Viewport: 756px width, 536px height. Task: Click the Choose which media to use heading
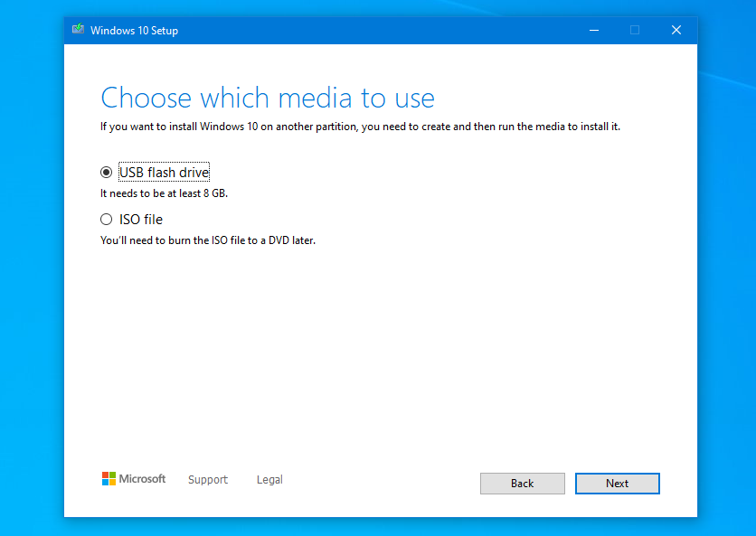click(x=267, y=98)
